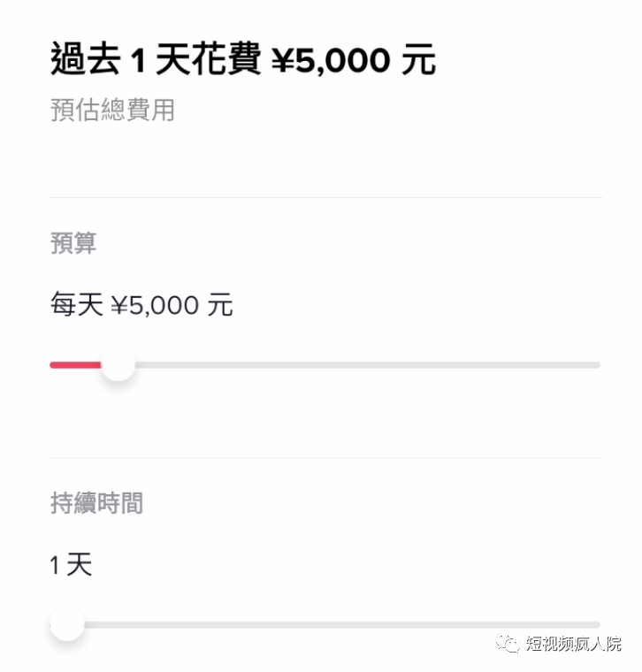Click the 短视频疯人院 watermark text

pyautogui.click(x=574, y=644)
